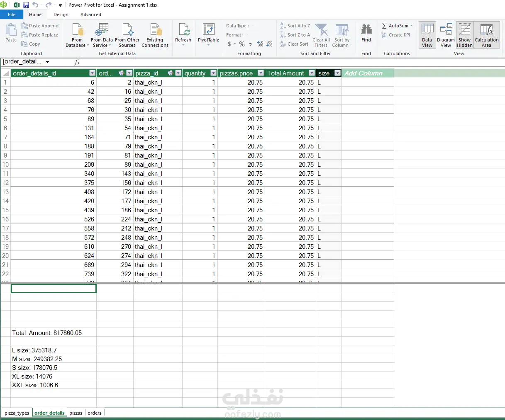This screenshot has height=420, width=505.
Task: Open the ord... column filter dropdown
Action: coord(129,73)
